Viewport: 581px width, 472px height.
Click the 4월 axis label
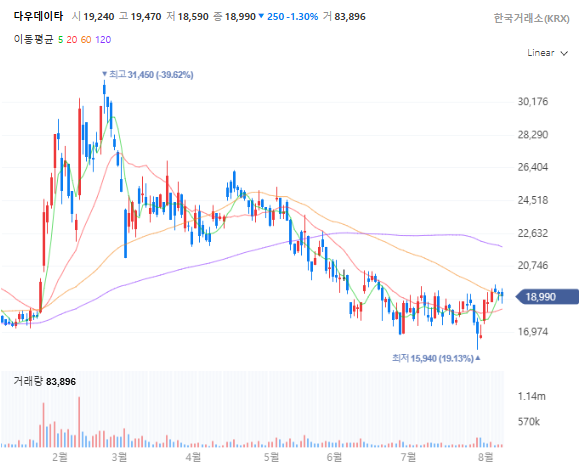pos(193,457)
